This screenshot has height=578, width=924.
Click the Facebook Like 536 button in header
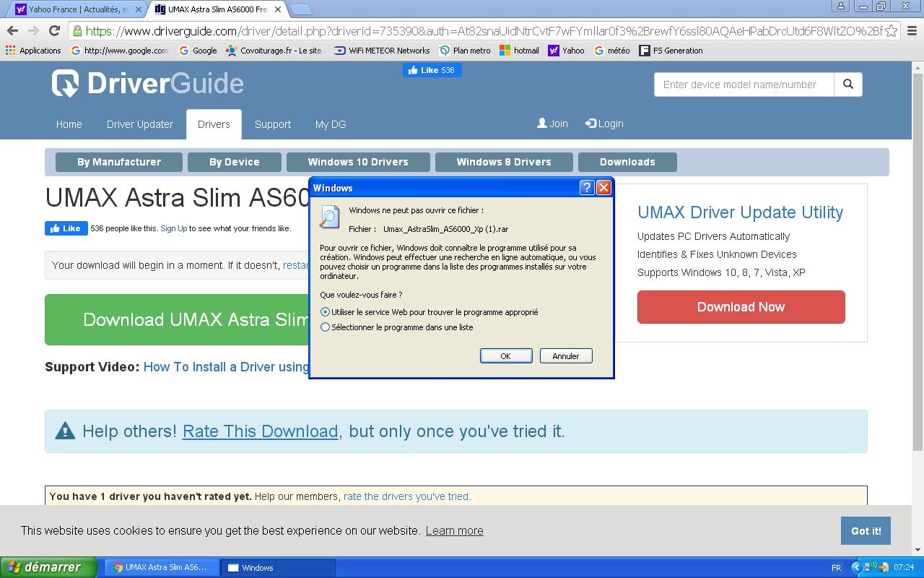(x=432, y=70)
